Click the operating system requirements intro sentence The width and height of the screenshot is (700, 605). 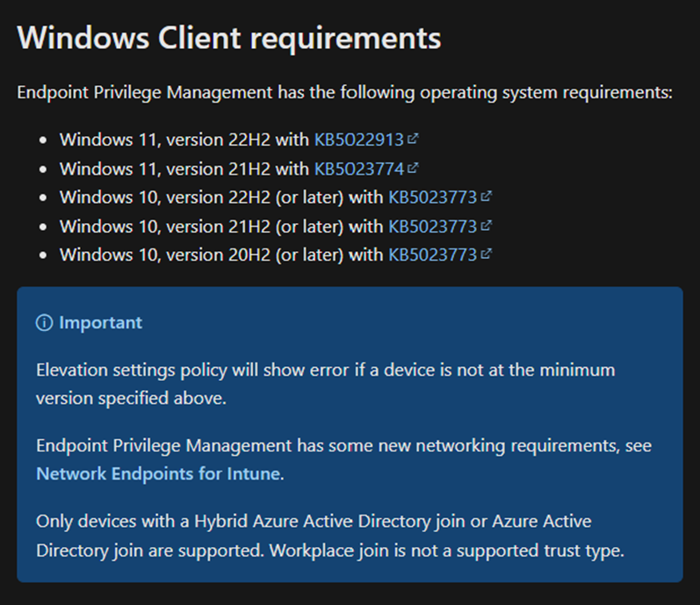(x=344, y=92)
